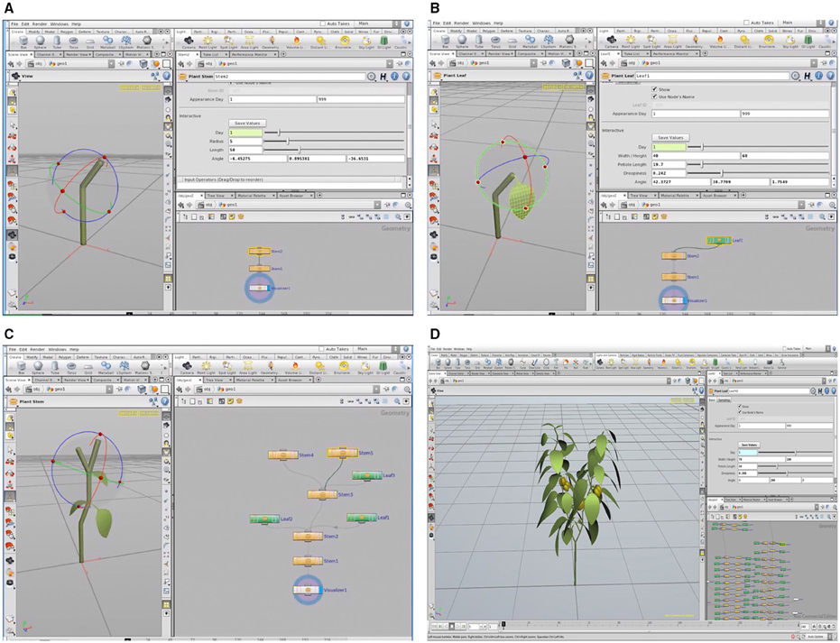
Task: Create a GI Light in panel B
Action: click(x=808, y=41)
